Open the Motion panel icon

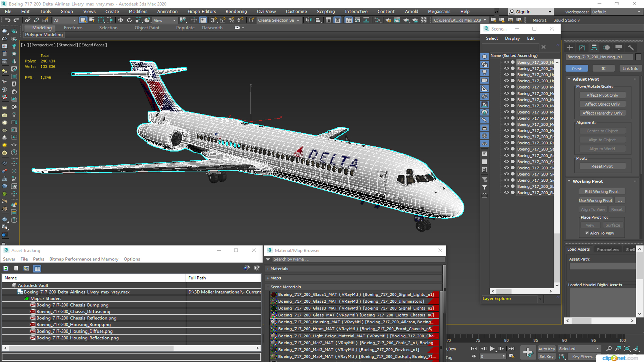pos(606,47)
